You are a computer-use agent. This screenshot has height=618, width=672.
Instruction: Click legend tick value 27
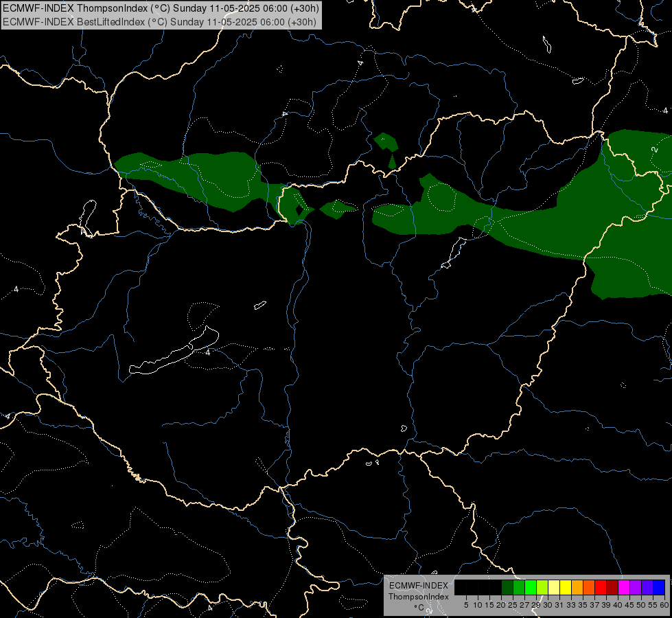tap(524, 605)
